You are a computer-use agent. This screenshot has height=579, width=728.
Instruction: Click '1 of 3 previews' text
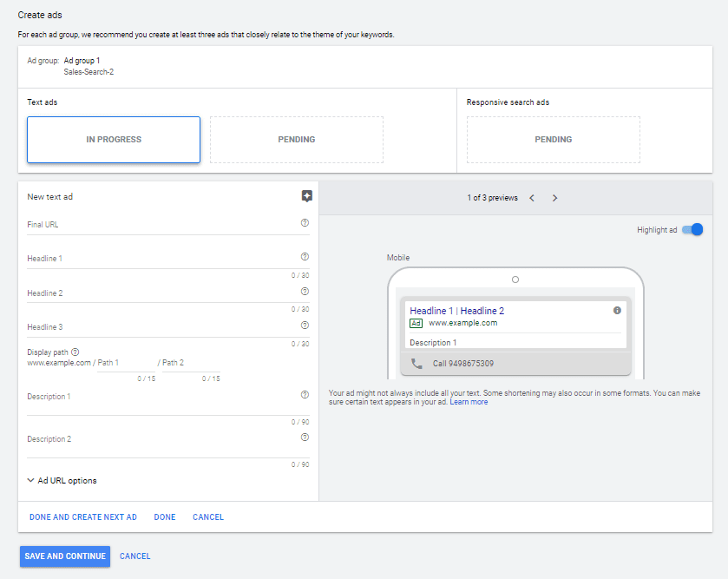tap(492, 198)
